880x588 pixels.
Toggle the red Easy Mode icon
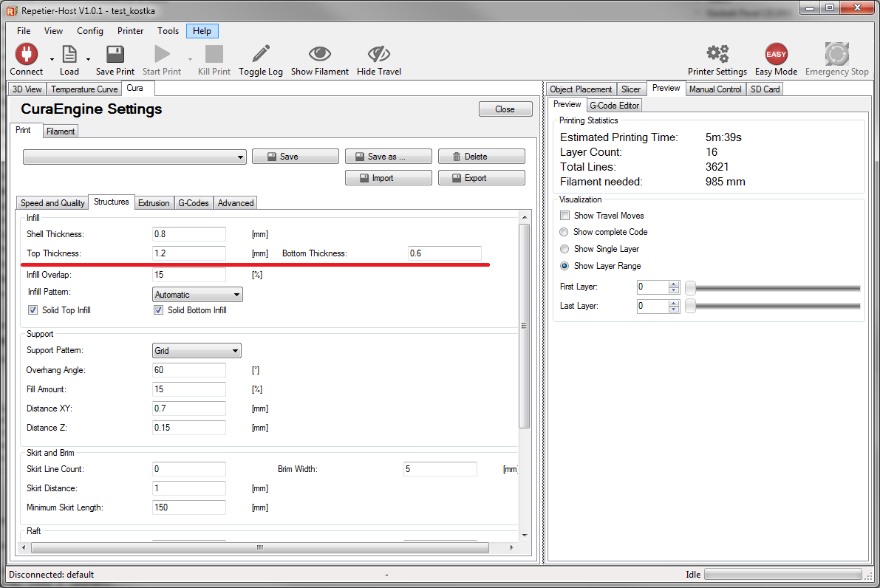pyautogui.click(x=776, y=54)
